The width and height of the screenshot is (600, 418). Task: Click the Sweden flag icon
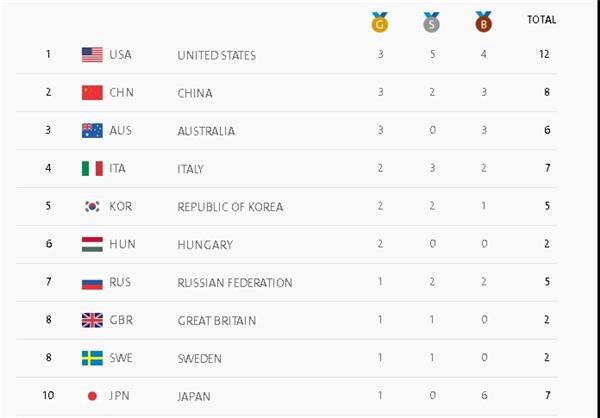coord(92,358)
